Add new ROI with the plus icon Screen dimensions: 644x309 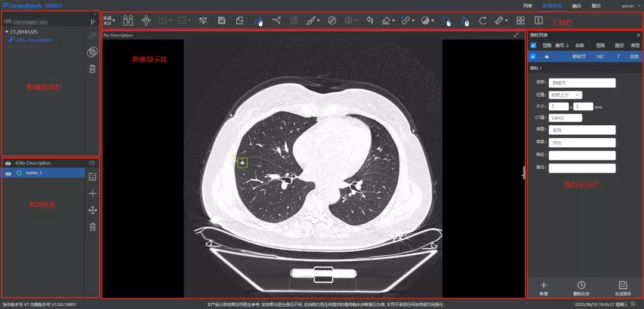coord(92,193)
